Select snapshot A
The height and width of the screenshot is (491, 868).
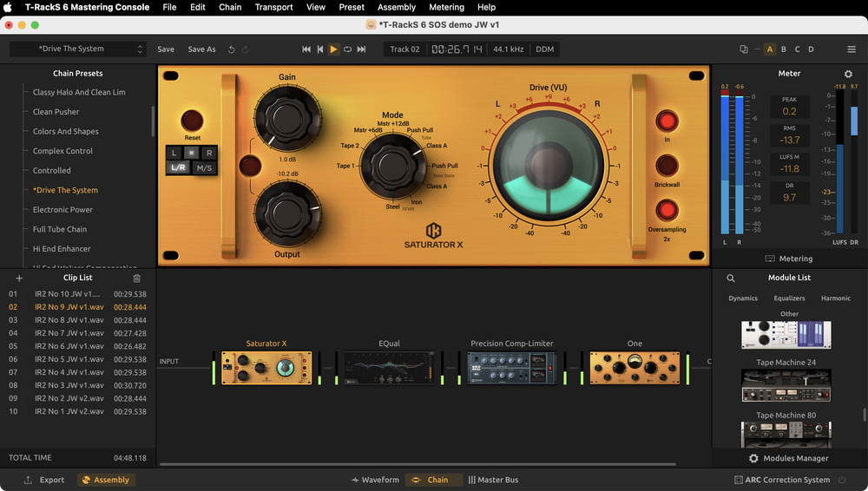click(769, 49)
